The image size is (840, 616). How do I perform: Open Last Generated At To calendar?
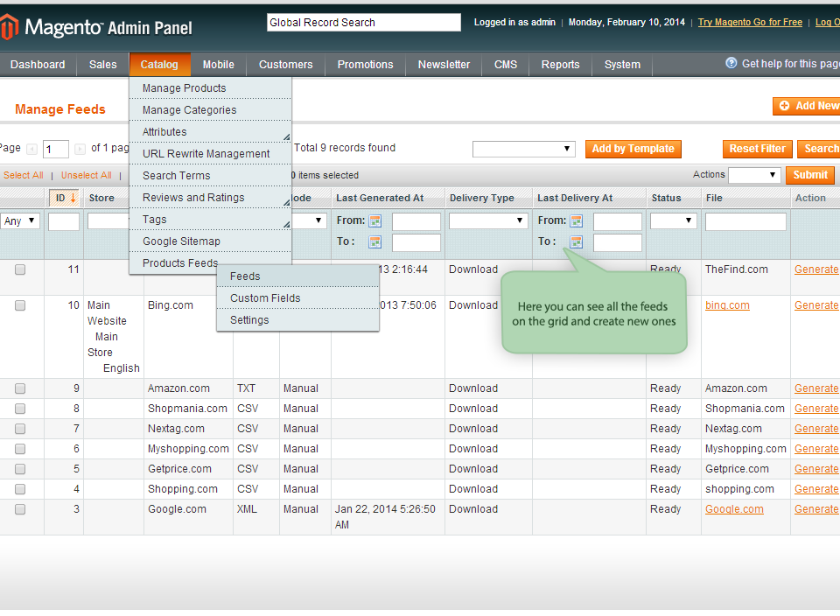(375, 242)
